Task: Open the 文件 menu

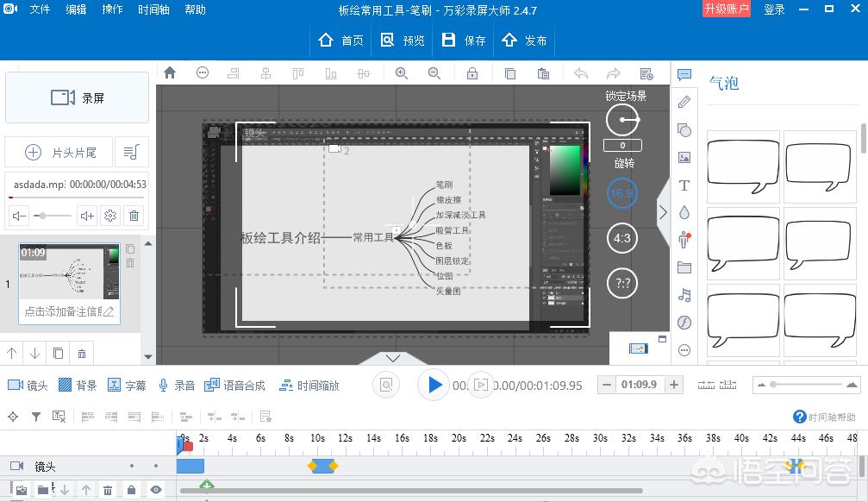Action: [x=40, y=9]
